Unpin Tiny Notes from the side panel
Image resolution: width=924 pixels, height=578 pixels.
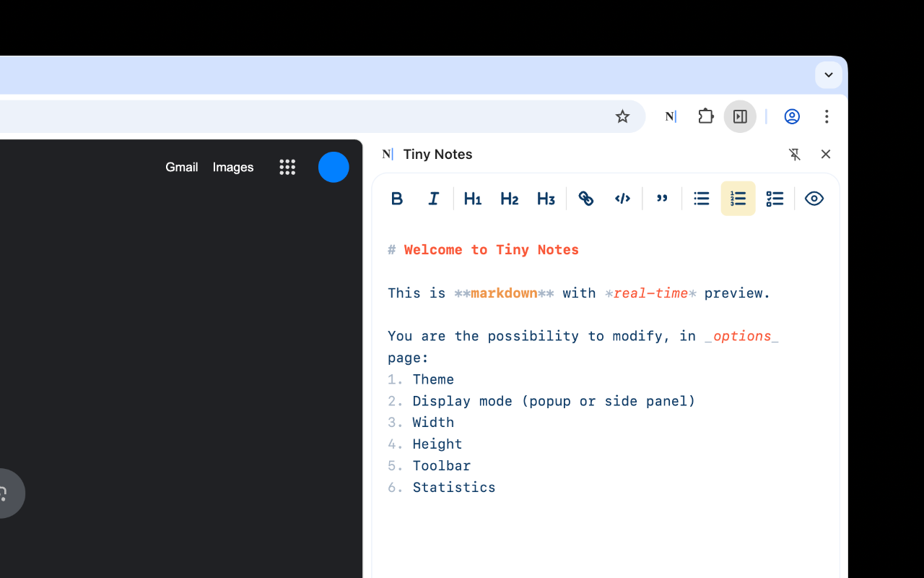[795, 154]
